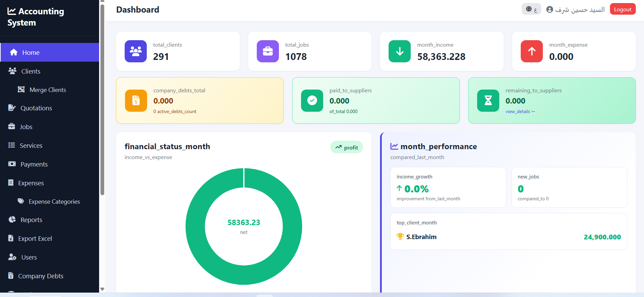Switch language with the globe button
Viewport: 644px width, 297px height.
click(x=531, y=9)
